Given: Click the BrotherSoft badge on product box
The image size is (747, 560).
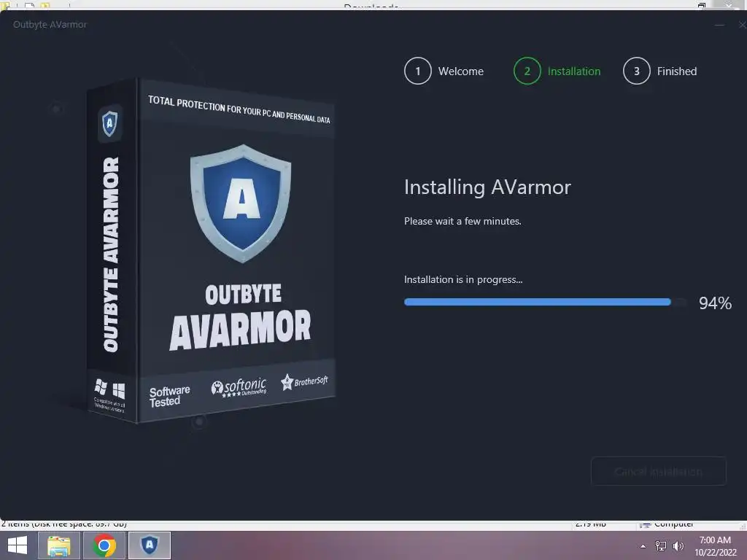Looking at the screenshot, I should click(304, 381).
